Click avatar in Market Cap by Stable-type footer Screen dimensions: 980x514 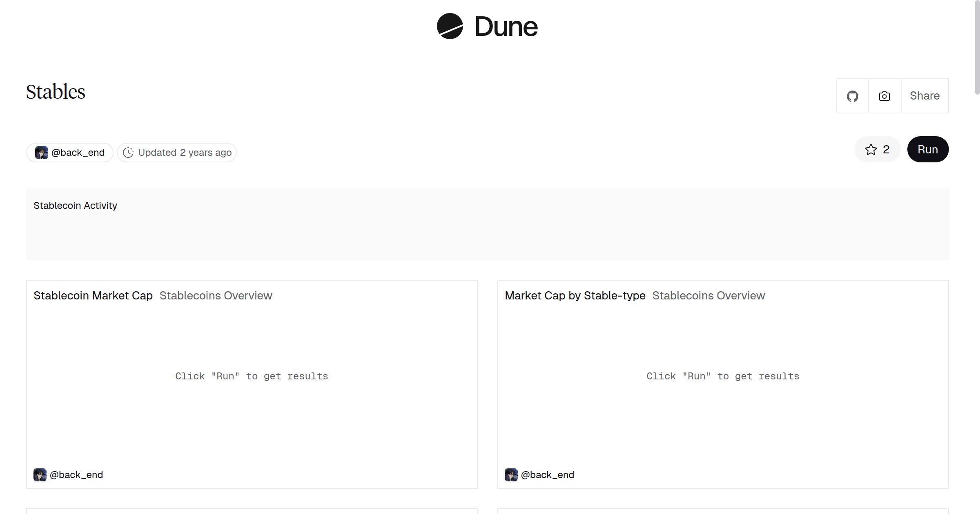(511, 475)
